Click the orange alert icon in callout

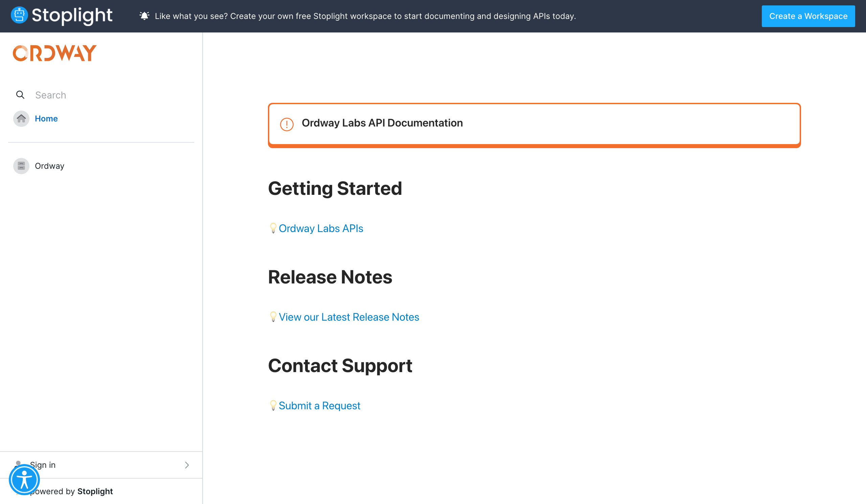pyautogui.click(x=287, y=124)
